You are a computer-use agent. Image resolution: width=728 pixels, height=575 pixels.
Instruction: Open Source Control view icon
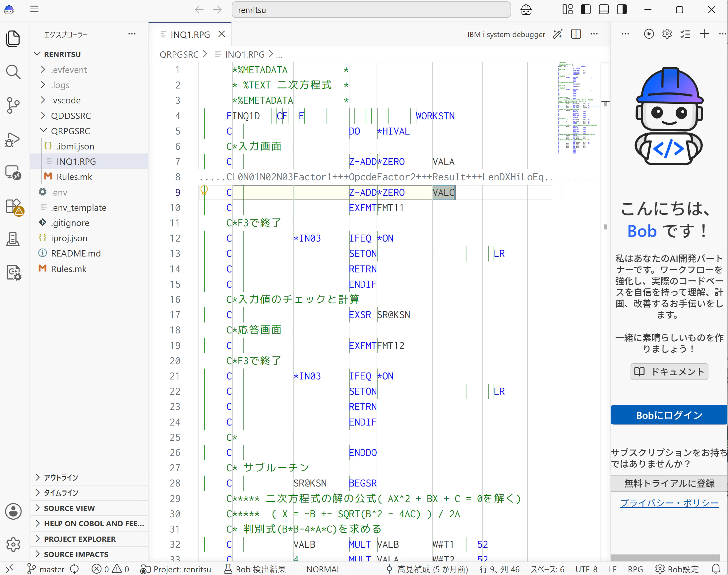click(x=13, y=105)
